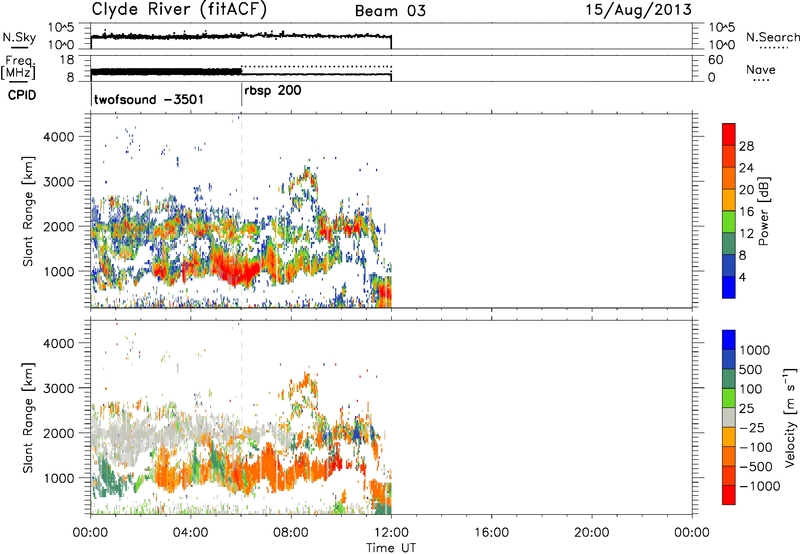This screenshot has height=554, width=800.
Task: Click the '16' power scale value
Action: point(746,212)
